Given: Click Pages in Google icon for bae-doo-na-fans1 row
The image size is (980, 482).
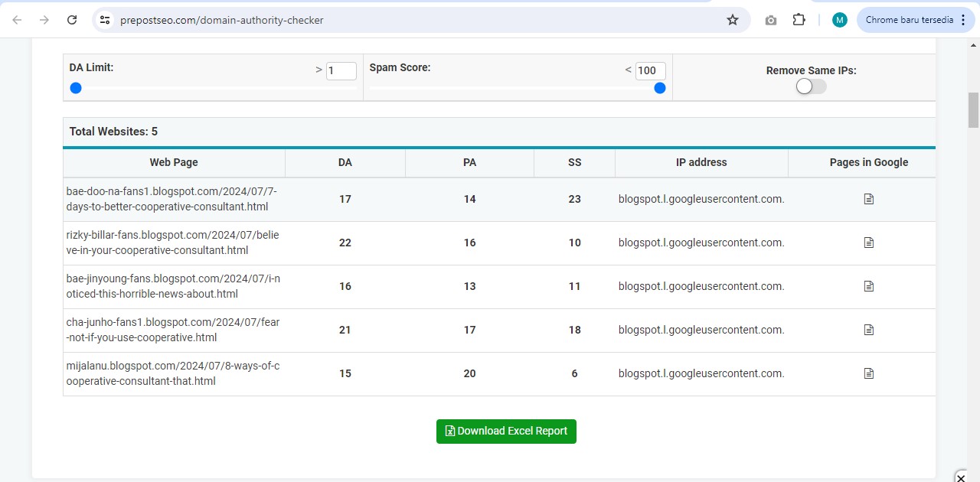Looking at the screenshot, I should click(868, 199).
